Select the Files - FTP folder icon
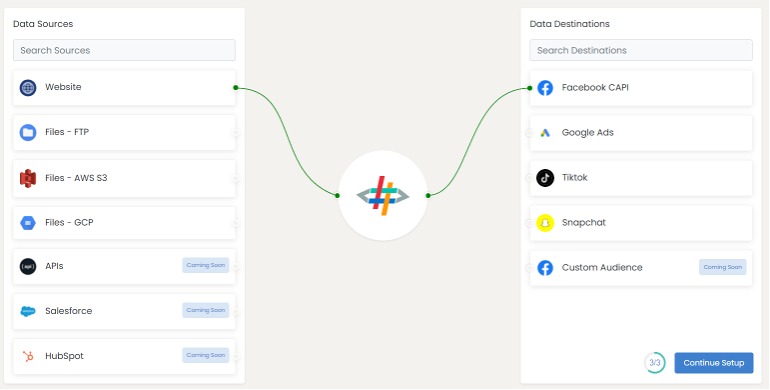 click(x=28, y=133)
